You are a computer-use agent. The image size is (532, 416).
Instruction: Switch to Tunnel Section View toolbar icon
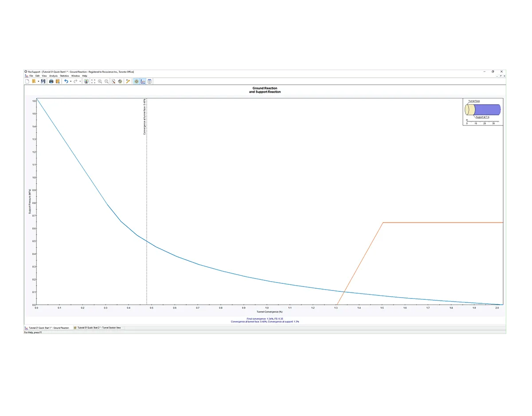(136, 82)
